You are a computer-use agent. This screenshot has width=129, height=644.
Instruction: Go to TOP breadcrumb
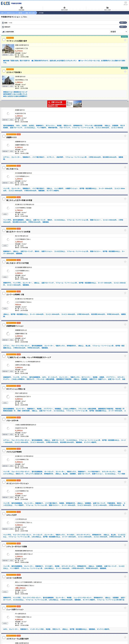(x=2, y=13)
